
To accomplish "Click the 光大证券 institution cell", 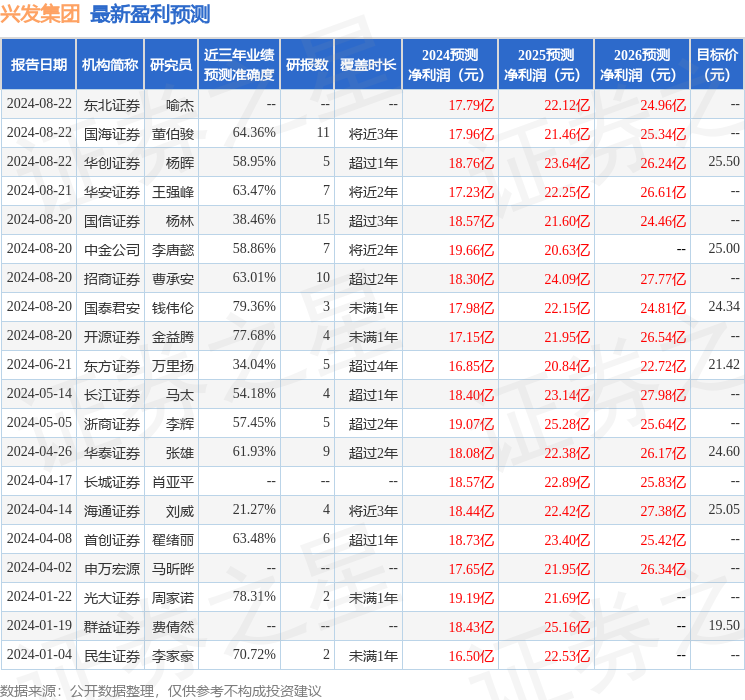I will 112,598.
